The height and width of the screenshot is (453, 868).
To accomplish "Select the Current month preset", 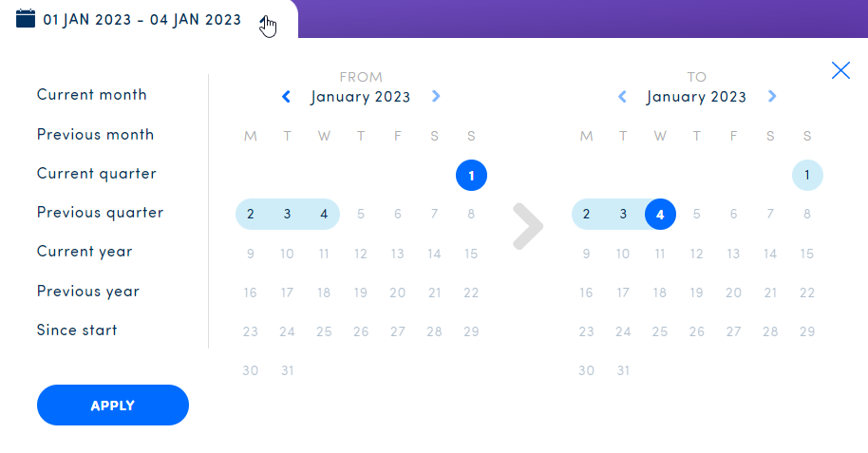I will click(92, 95).
